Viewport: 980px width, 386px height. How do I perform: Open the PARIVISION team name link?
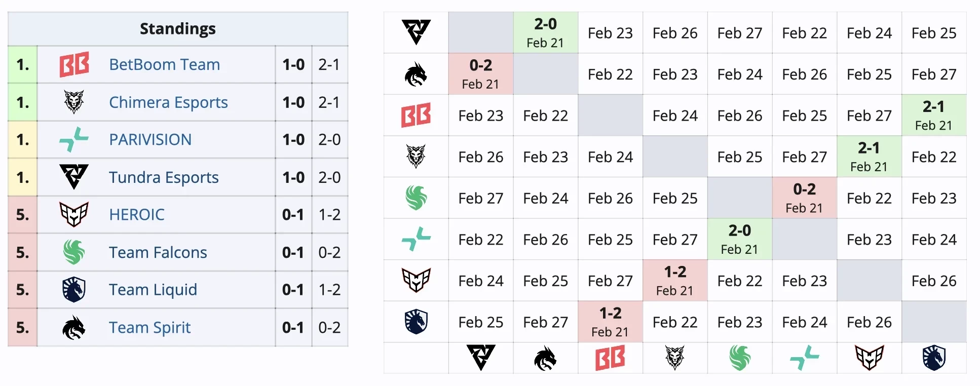click(150, 139)
